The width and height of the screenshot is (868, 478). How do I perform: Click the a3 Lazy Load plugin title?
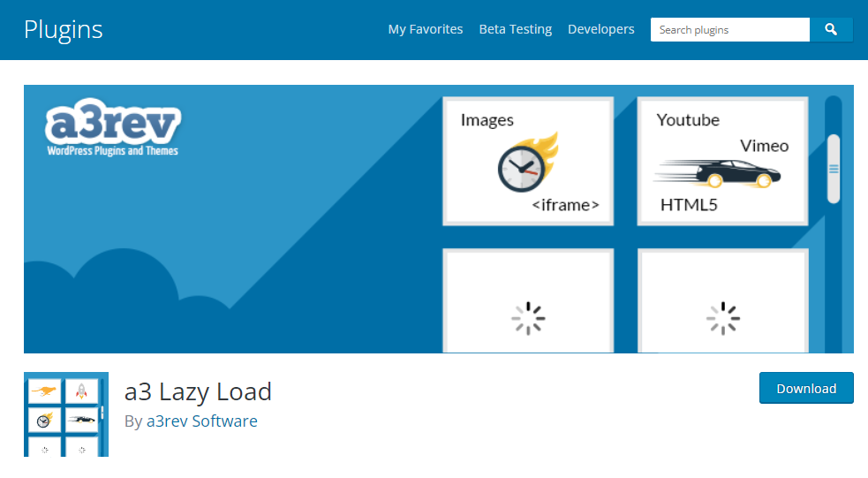click(x=198, y=391)
